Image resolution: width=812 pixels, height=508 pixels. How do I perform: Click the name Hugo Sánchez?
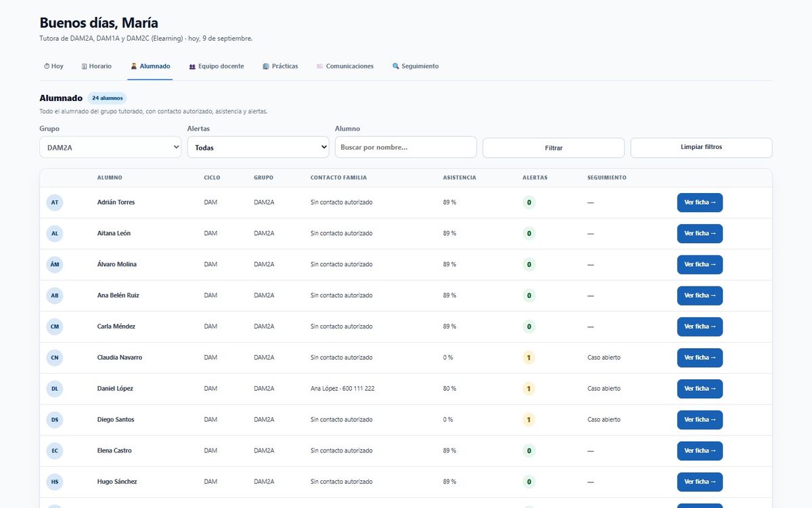pos(117,482)
